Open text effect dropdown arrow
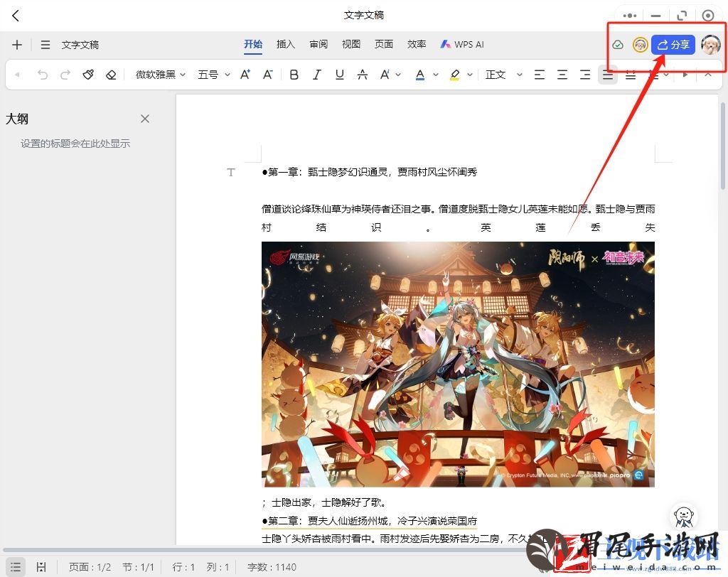Screen dimensions: 728x577 [x=398, y=75]
